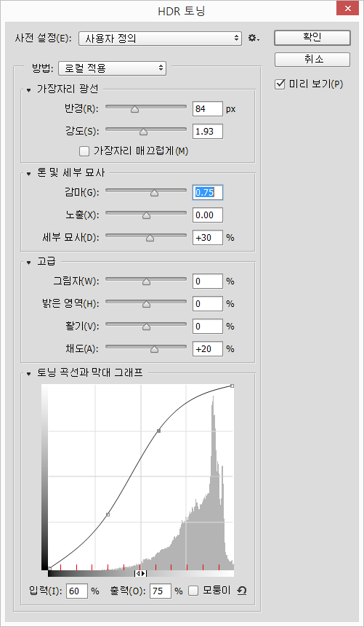Click the 밝은 영역(H) slider handle
The width and height of the screenshot is (364, 627).
tap(146, 304)
